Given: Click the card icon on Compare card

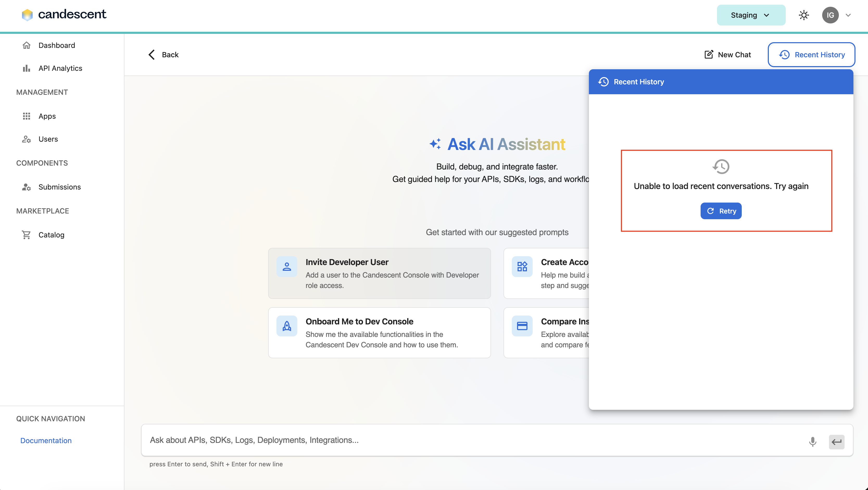Looking at the screenshot, I should (522, 326).
